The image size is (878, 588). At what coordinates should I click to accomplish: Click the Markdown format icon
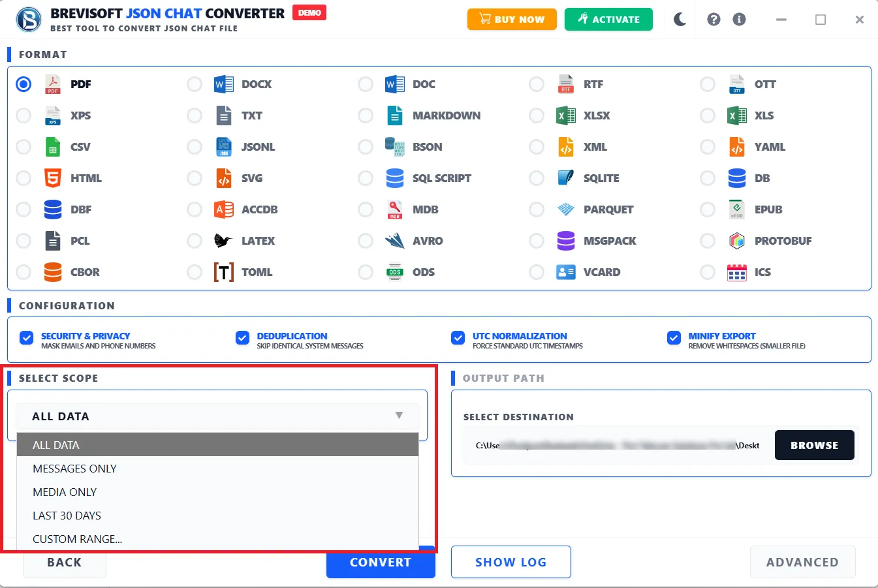[x=395, y=116]
